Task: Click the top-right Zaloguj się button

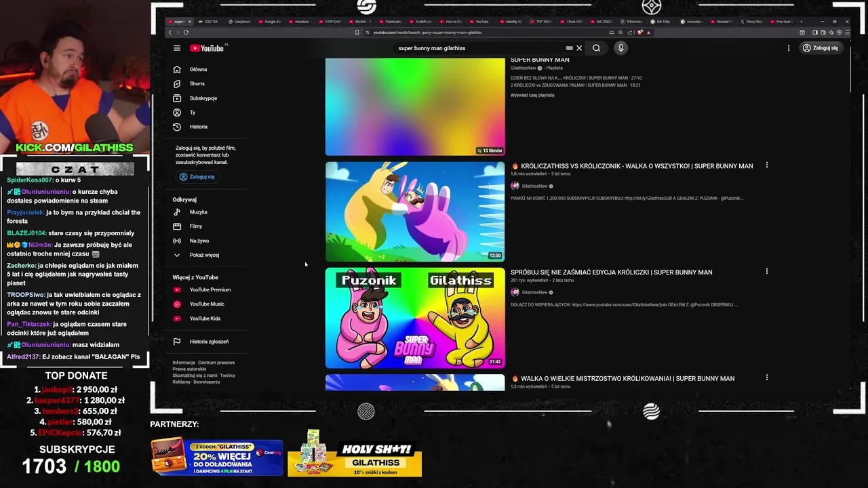Action: point(821,48)
